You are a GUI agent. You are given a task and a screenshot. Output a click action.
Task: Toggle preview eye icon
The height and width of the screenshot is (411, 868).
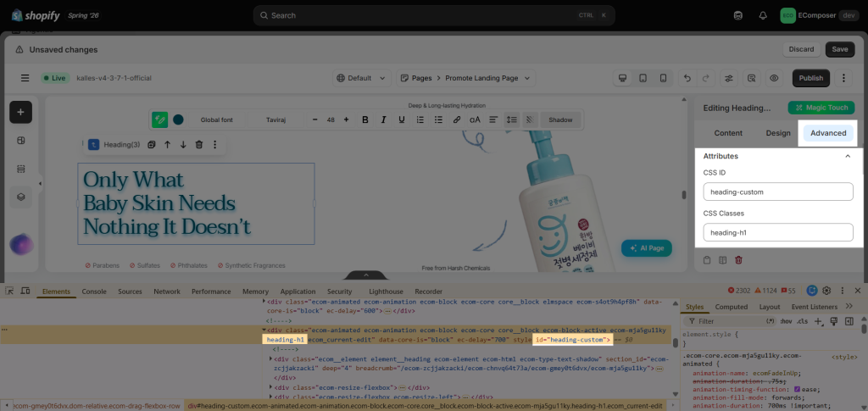pos(774,78)
